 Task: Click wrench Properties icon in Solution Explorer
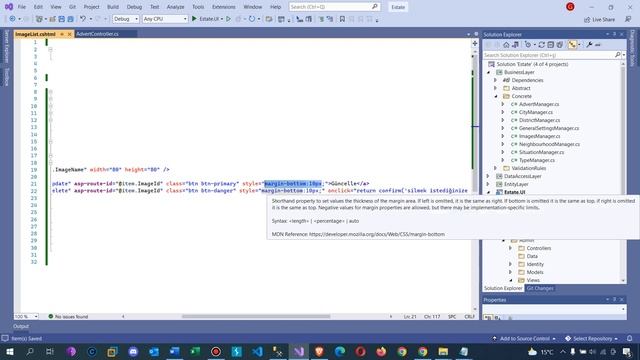pyautogui.click(x=589, y=44)
